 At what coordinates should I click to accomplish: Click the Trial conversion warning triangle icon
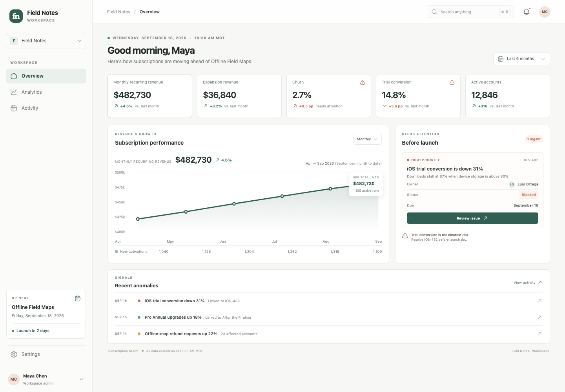coord(452,82)
